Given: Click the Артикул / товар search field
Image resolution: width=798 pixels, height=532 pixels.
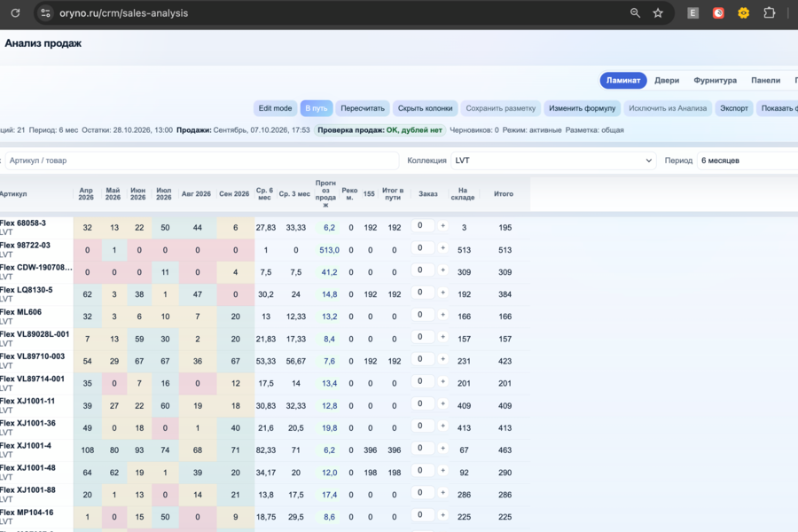Looking at the screenshot, I should click(202, 160).
